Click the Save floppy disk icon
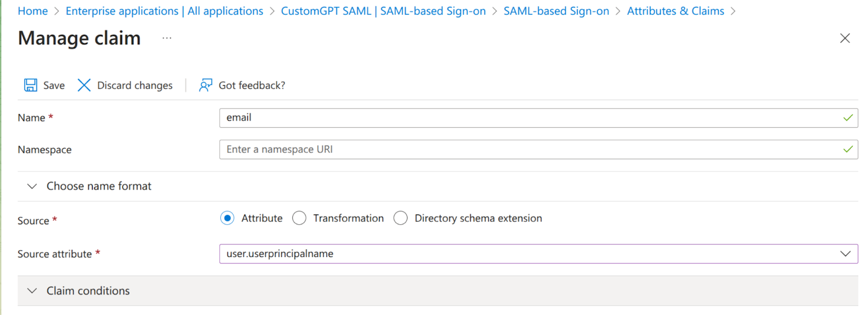 click(30, 85)
